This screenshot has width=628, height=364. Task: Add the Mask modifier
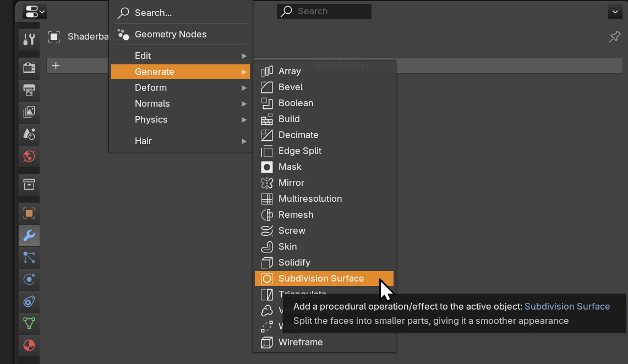324,167
